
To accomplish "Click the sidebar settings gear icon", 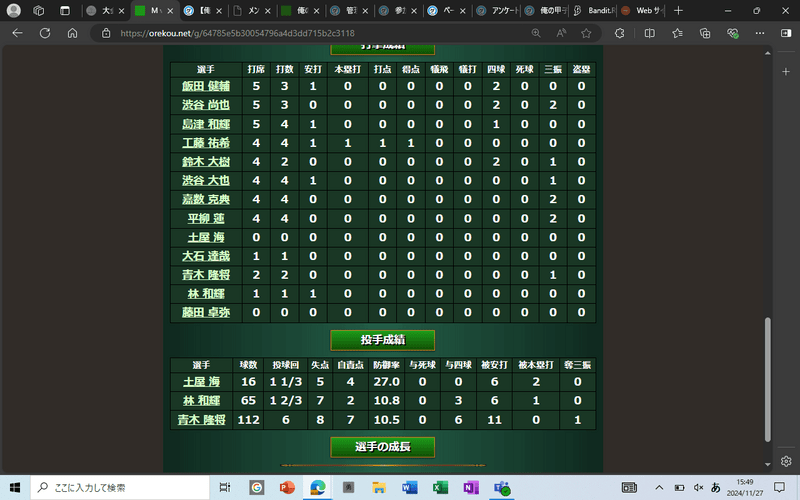I will (786, 461).
